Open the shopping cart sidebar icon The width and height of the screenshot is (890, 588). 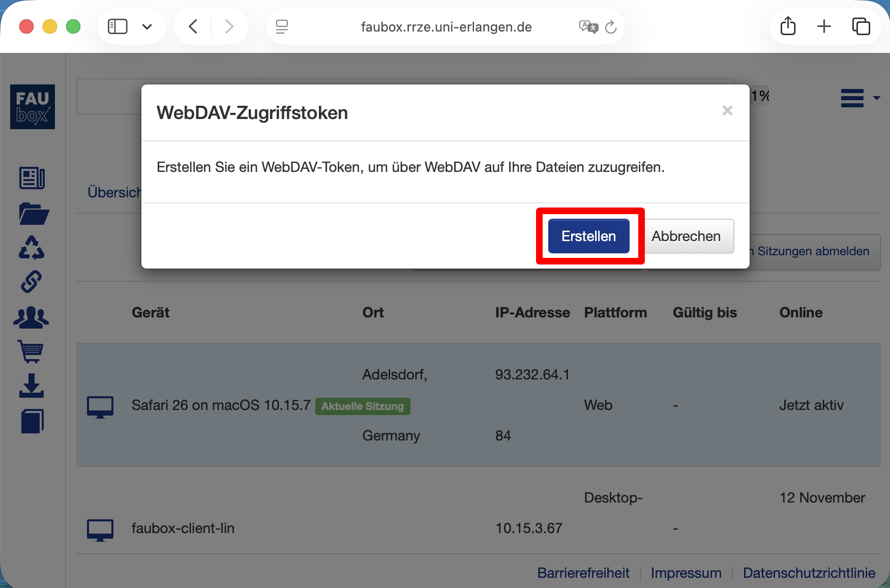click(31, 351)
